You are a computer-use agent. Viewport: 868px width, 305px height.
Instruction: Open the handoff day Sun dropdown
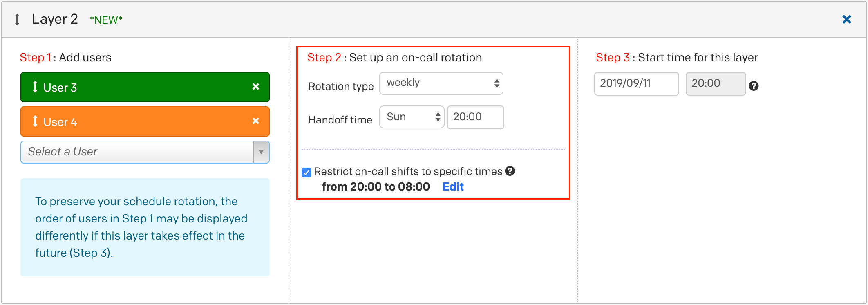coord(412,117)
